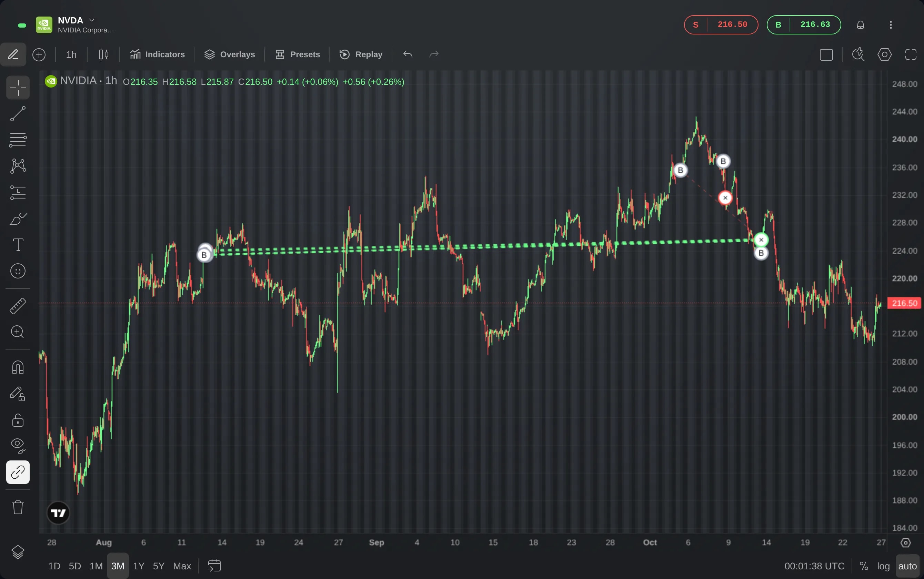Viewport: 924px width, 579px height.
Task: Undo the last chart action
Action: (408, 54)
